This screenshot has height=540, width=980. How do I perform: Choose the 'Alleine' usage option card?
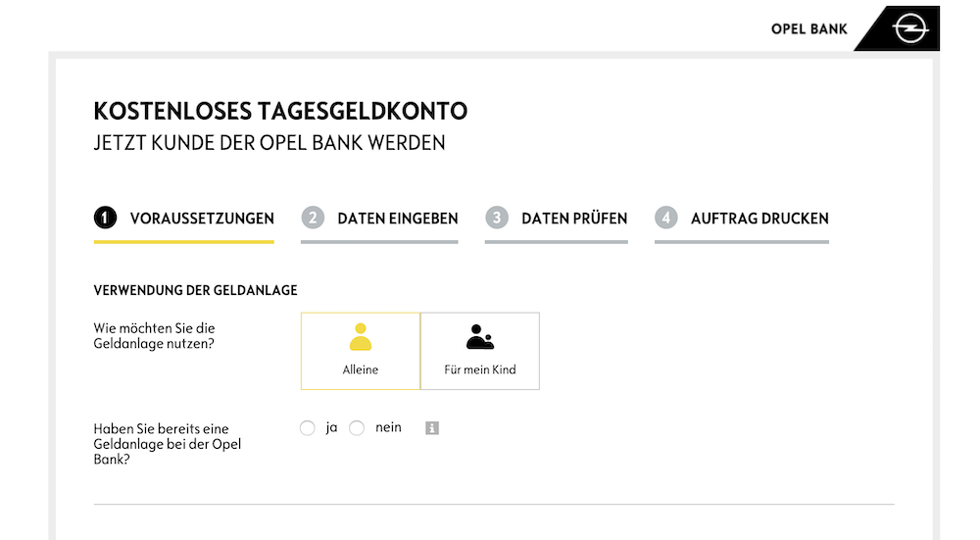tap(361, 351)
